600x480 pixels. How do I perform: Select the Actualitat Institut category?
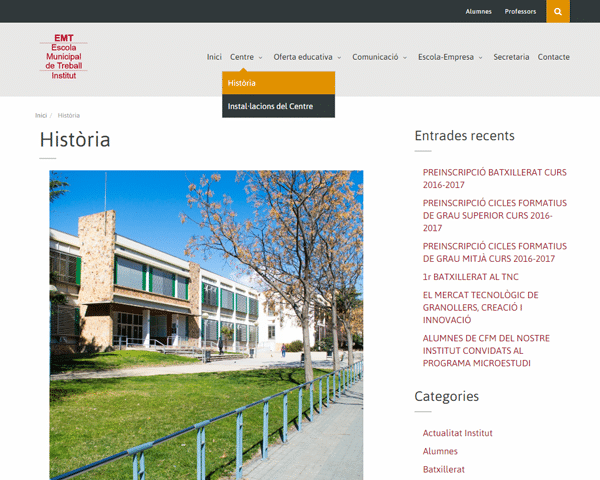click(457, 433)
